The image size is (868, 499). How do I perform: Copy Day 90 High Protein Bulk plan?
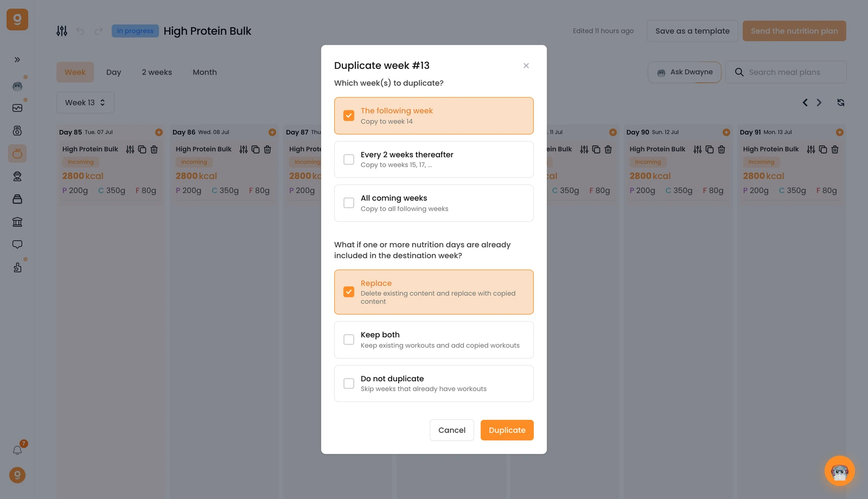pos(710,149)
